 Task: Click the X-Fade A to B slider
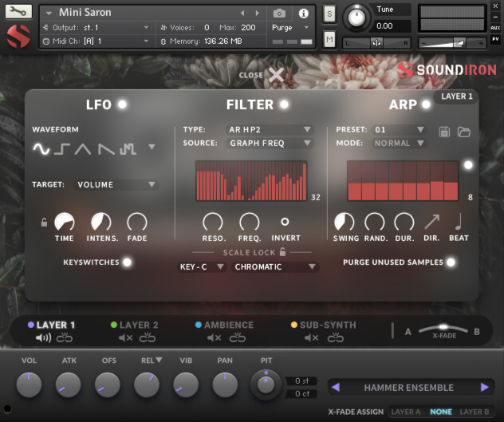[x=443, y=329]
